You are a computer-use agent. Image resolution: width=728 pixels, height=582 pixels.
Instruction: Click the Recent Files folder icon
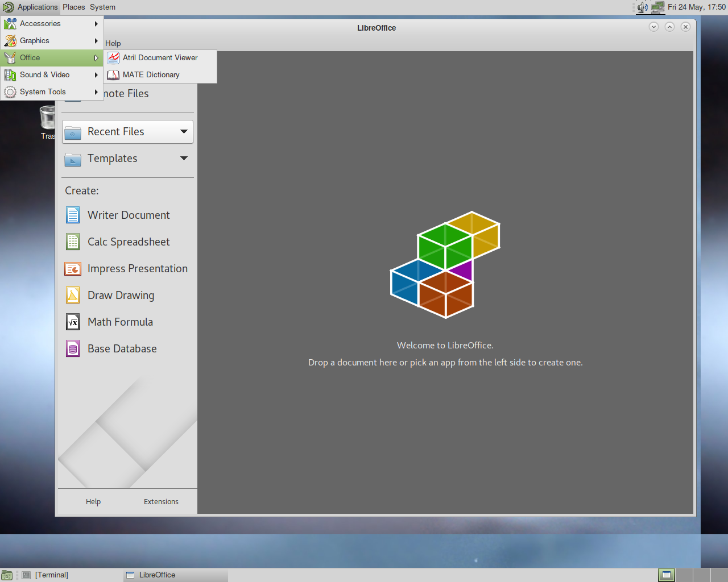(73, 132)
